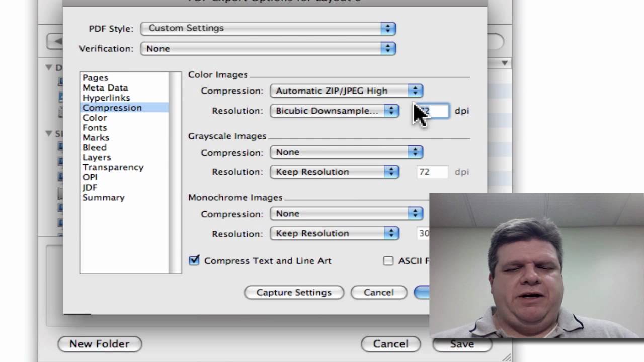Image resolution: width=644 pixels, height=362 pixels.
Task: Click the Capture Settings button
Action: point(294,292)
